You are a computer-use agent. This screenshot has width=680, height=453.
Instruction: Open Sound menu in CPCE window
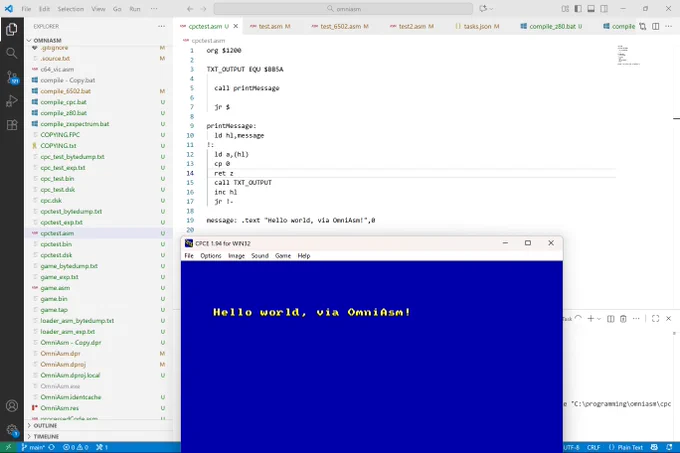pos(260,256)
